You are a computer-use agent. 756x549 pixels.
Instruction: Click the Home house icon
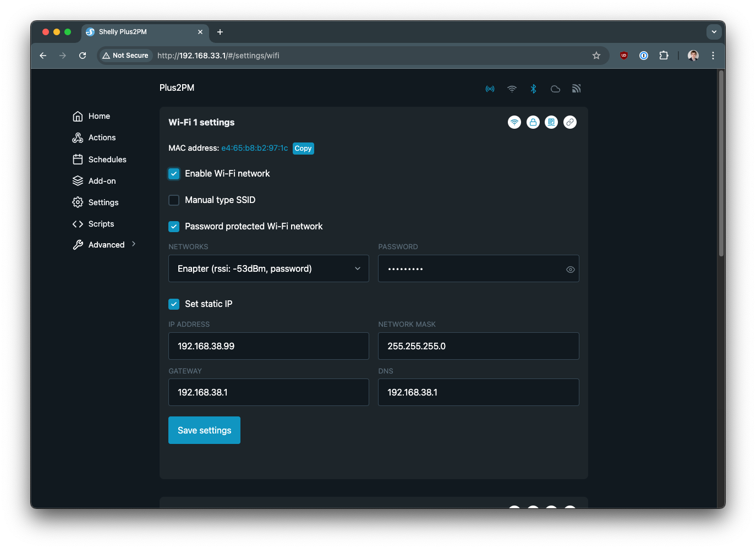[78, 116]
